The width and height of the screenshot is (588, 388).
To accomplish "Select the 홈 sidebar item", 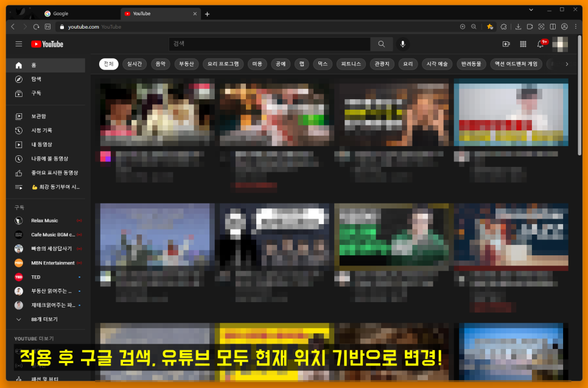I will (46, 65).
